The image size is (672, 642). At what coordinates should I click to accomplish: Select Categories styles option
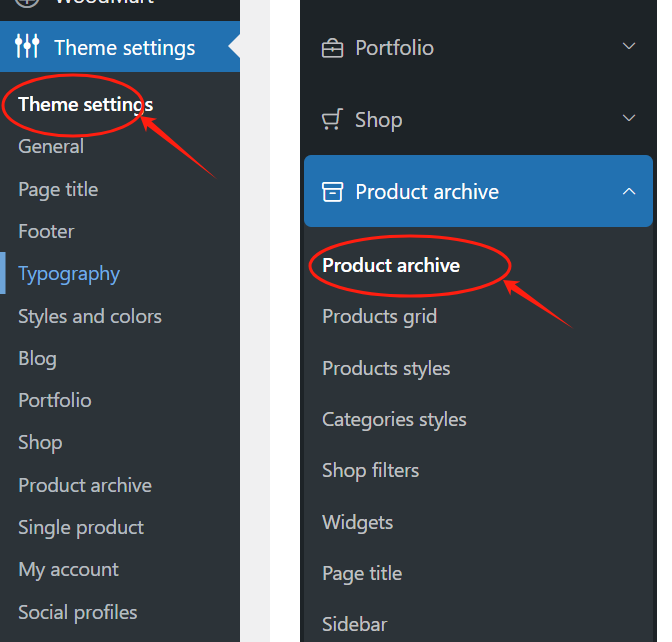(394, 420)
